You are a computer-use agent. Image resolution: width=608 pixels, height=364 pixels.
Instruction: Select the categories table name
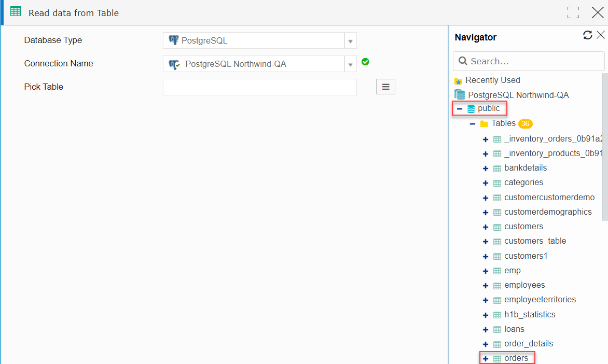click(524, 182)
